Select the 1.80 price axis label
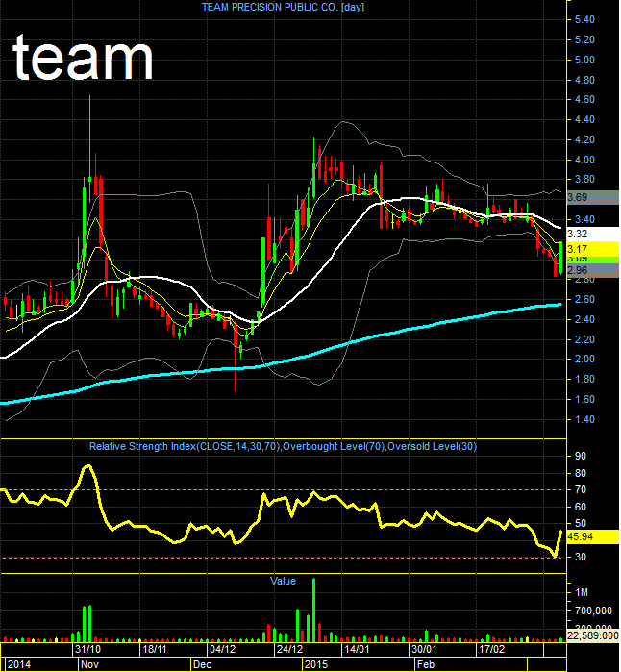 pos(584,379)
